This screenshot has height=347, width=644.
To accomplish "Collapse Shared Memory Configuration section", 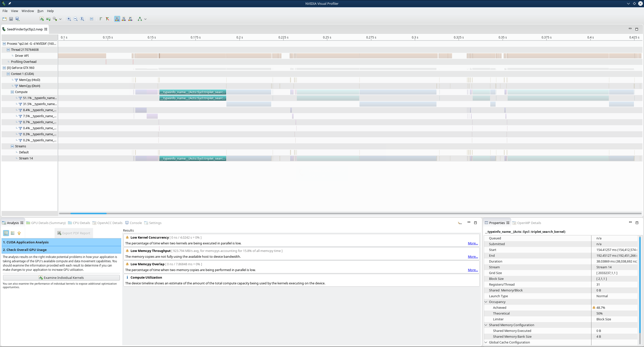I will [486, 325].
